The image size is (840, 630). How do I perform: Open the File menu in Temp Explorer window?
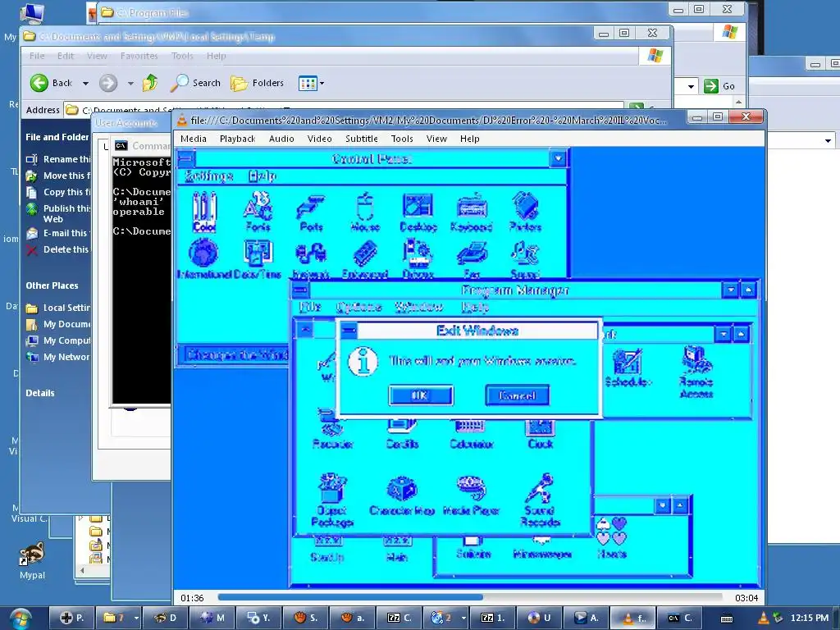click(37, 56)
